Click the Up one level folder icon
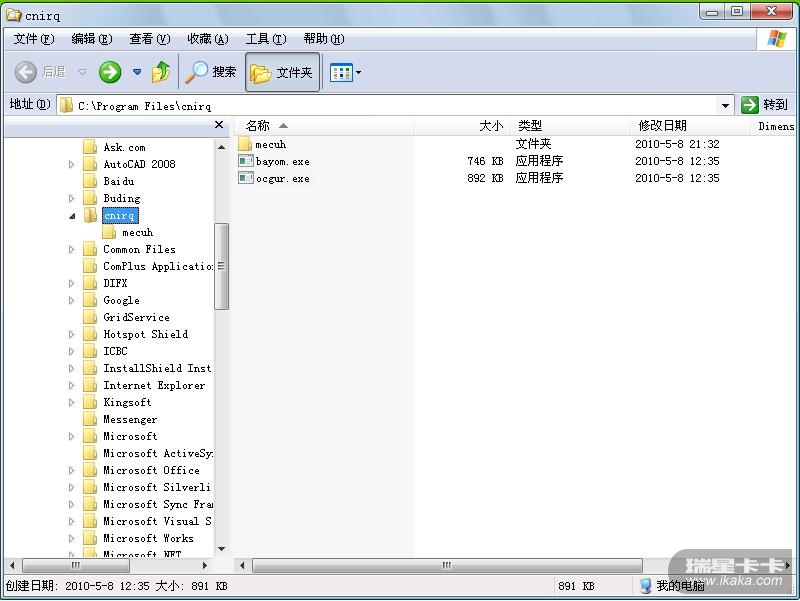The width and height of the screenshot is (800, 601). 161,72
